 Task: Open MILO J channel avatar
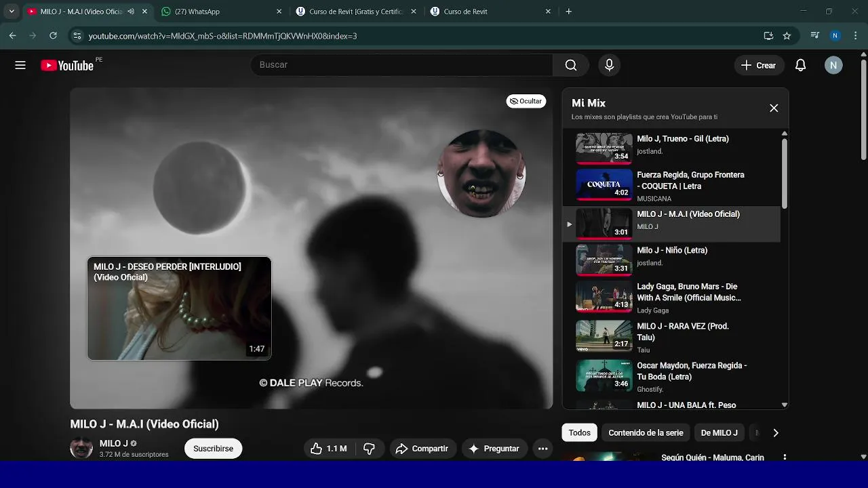click(x=81, y=448)
